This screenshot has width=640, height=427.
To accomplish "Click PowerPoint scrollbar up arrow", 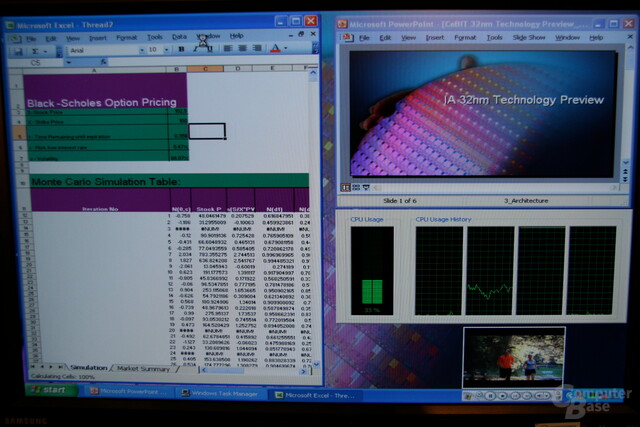I will coord(630,48).
